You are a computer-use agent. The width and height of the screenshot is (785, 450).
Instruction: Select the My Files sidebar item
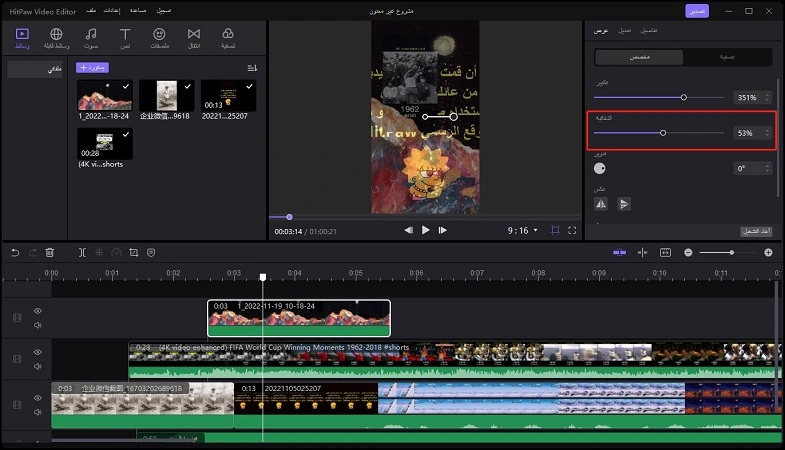[x=35, y=69]
